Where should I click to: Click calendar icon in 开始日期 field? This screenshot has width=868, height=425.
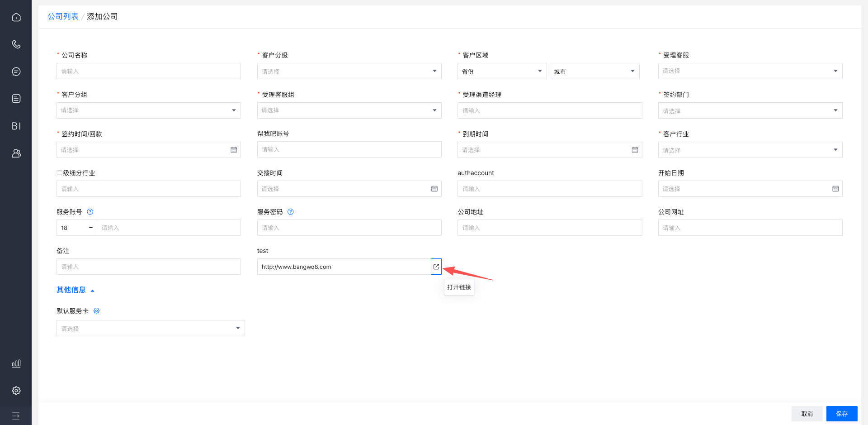click(835, 189)
